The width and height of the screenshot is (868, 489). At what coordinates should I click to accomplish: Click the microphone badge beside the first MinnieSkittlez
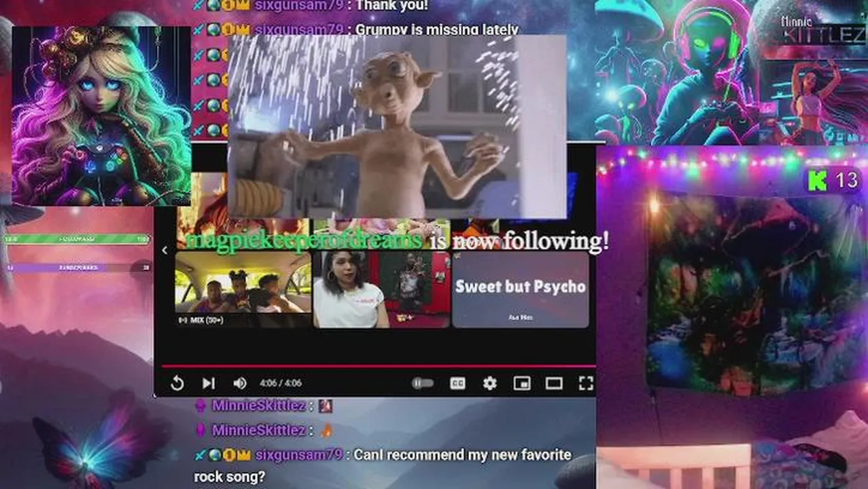coord(201,405)
